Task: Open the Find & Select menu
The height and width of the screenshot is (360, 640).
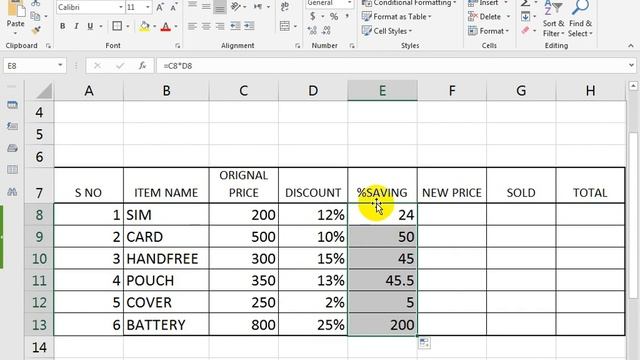Action: pyautogui.click(x=580, y=19)
